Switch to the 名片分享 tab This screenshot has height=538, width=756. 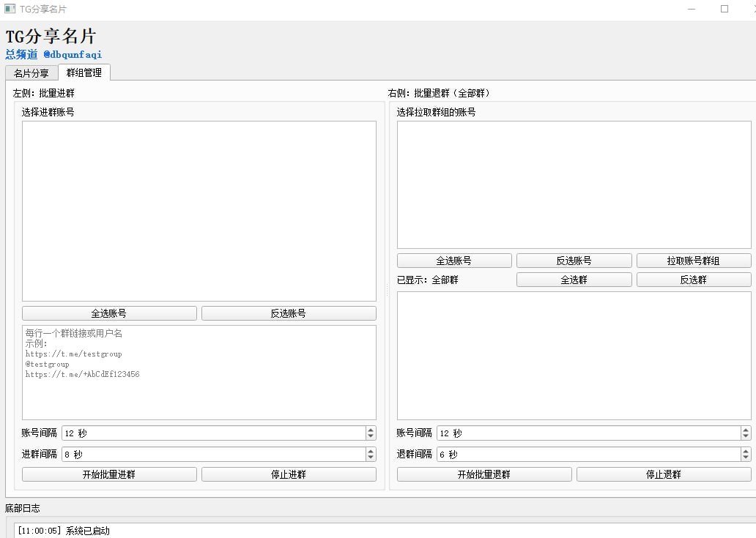point(31,73)
